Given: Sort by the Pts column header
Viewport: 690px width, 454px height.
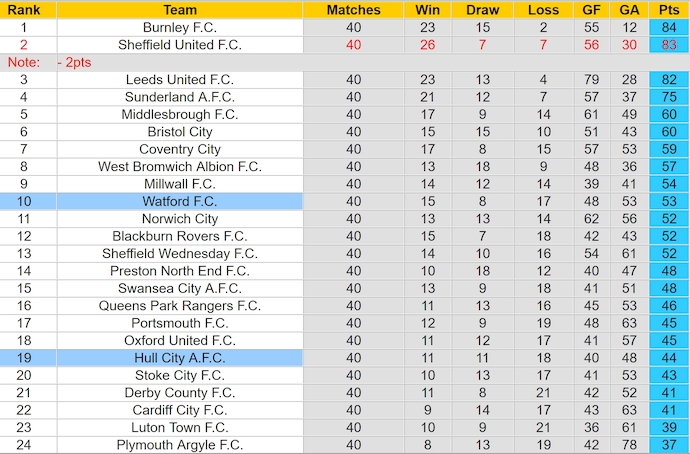Looking at the screenshot, I should tap(668, 10).
